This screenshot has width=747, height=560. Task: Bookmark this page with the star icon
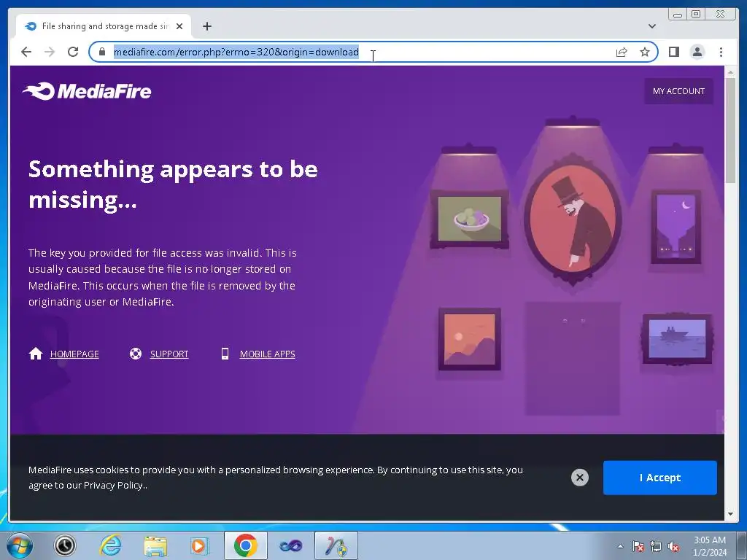coord(645,52)
